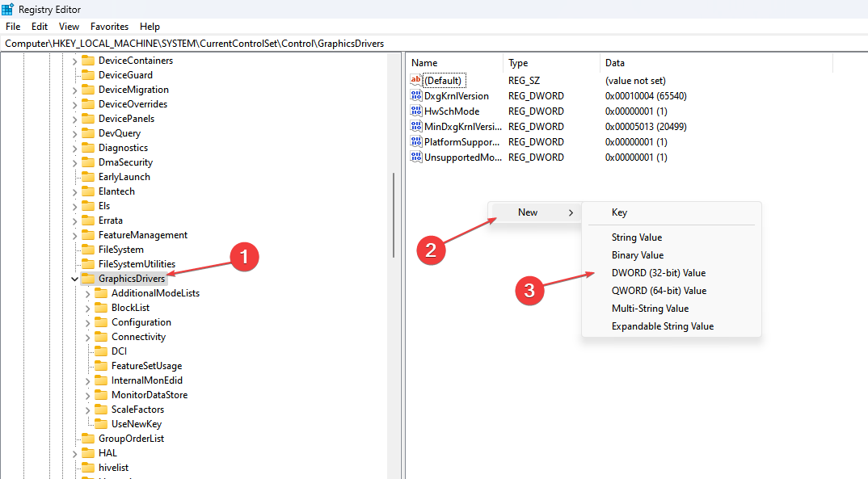
Task: Click the GroupOrderList folder icon
Action: pyautogui.click(x=88, y=439)
